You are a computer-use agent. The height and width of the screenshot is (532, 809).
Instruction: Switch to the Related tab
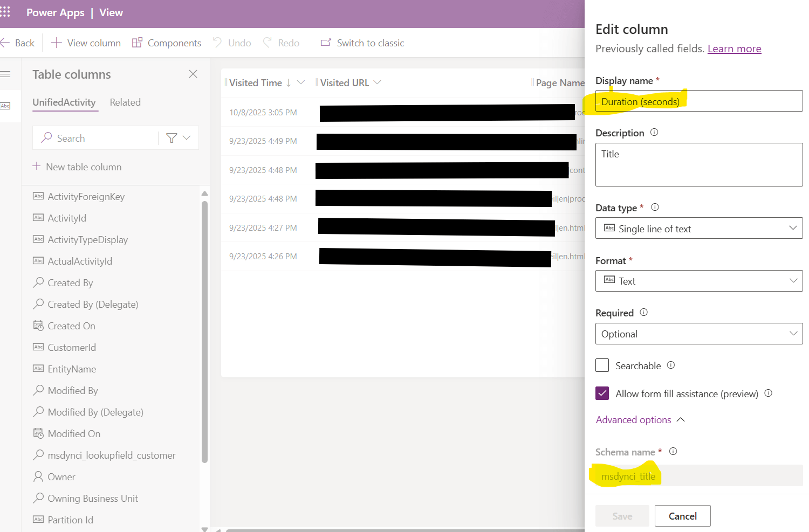pos(125,102)
